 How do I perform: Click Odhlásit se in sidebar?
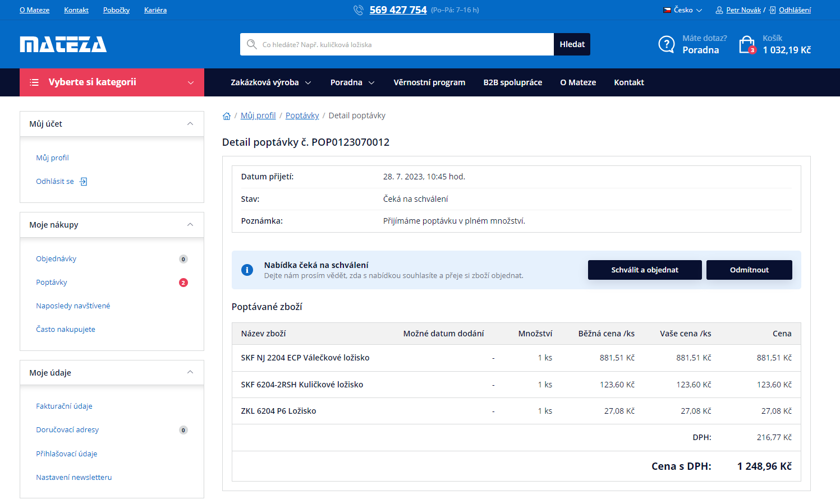click(55, 182)
